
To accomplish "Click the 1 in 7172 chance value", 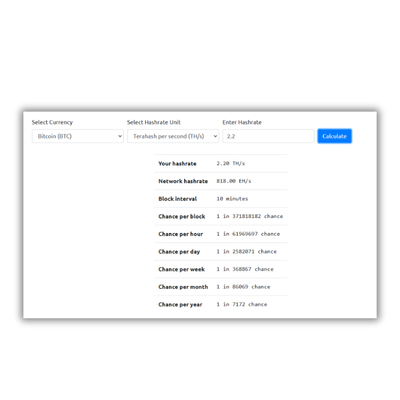I will pyautogui.click(x=242, y=304).
